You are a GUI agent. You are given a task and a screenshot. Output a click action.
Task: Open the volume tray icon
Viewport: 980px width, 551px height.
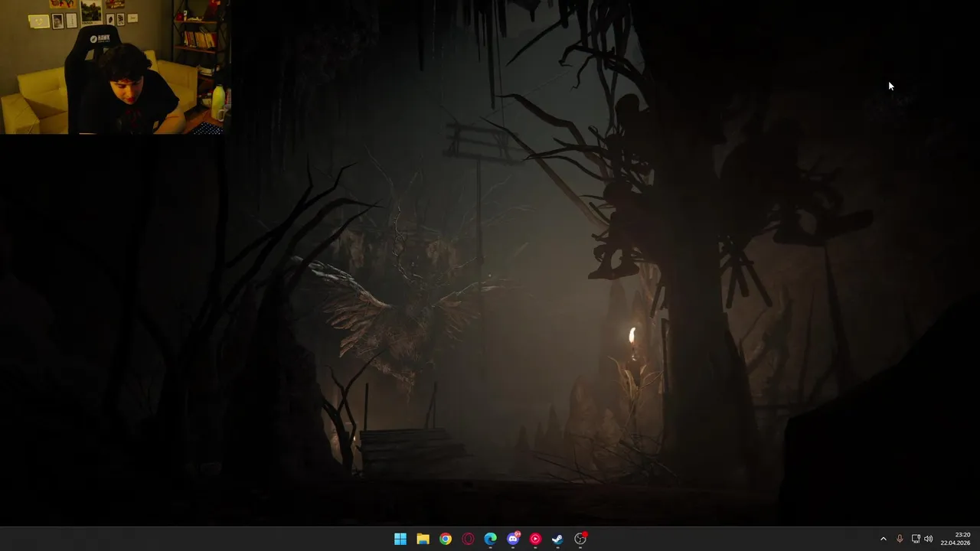pos(929,539)
